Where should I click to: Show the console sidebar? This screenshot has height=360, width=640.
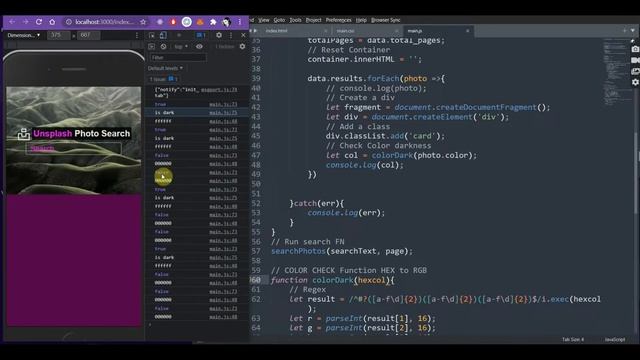click(x=151, y=47)
